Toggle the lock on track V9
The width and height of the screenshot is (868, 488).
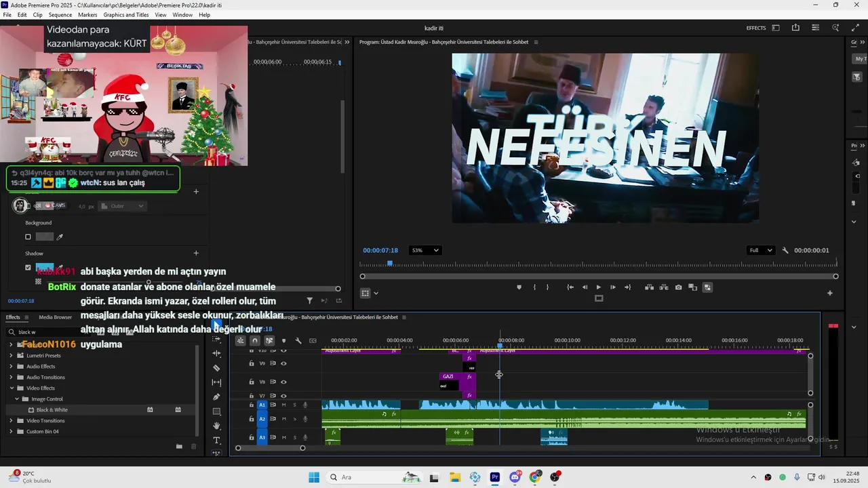[252, 363]
